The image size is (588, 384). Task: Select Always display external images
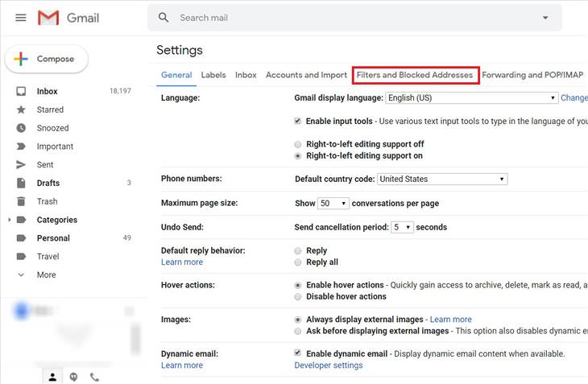tap(298, 320)
